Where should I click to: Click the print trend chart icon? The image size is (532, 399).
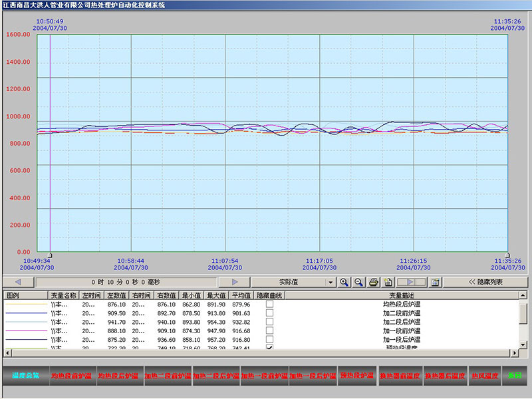coord(374,282)
